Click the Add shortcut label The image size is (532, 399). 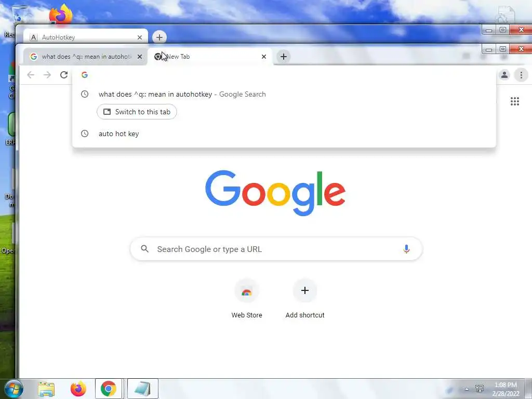[x=304, y=315]
